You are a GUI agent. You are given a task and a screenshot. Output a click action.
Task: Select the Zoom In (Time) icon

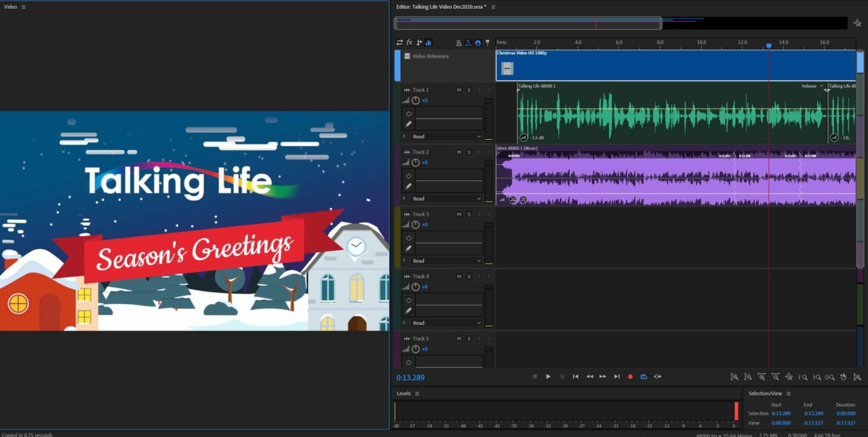pyautogui.click(x=762, y=377)
